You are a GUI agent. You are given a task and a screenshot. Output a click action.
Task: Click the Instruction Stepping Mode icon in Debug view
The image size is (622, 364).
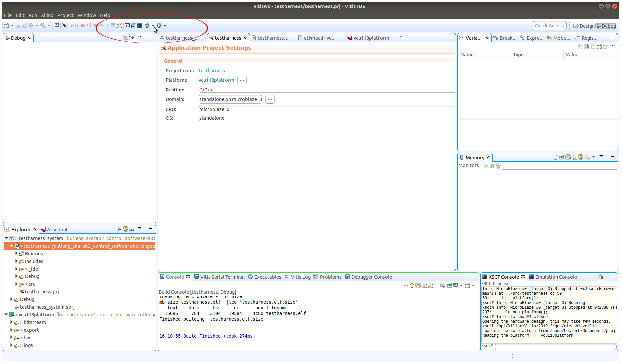131,37
